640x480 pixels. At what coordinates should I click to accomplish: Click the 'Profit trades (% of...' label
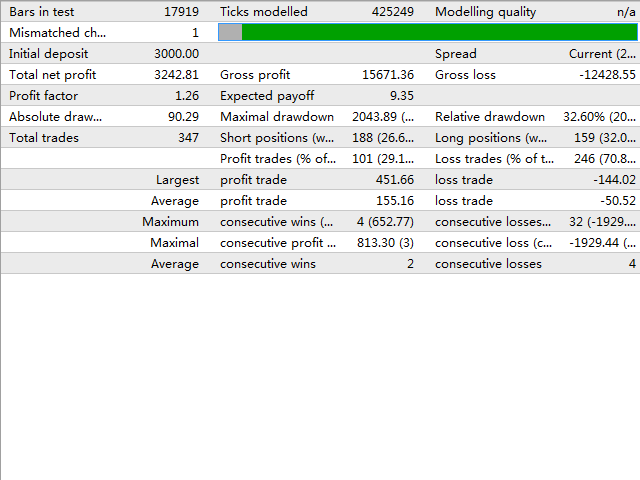(278, 159)
